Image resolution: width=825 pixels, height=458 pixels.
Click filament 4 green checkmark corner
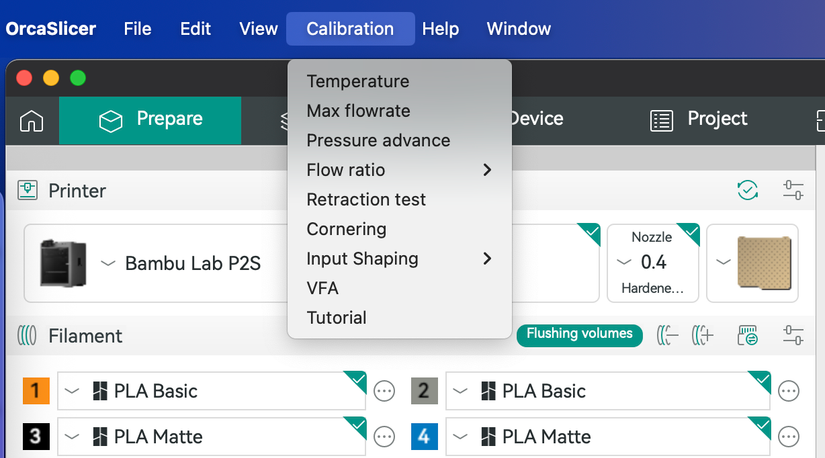pyautogui.click(x=761, y=425)
